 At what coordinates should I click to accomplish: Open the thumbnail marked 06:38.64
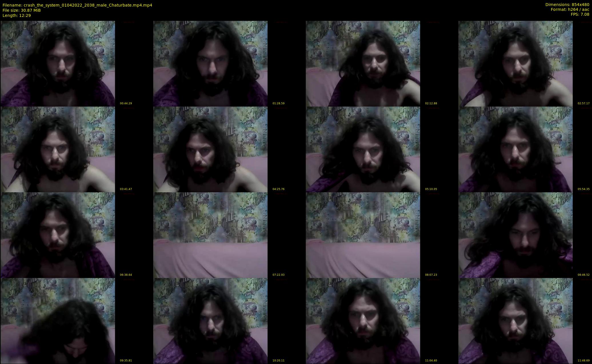point(58,235)
